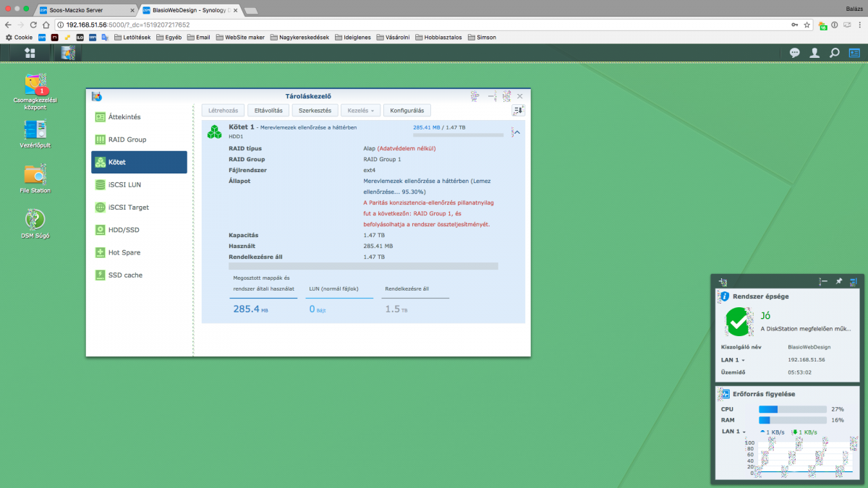868x488 pixels.
Task: Select Áttekintés in sidebar
Action: coord(139,116)
